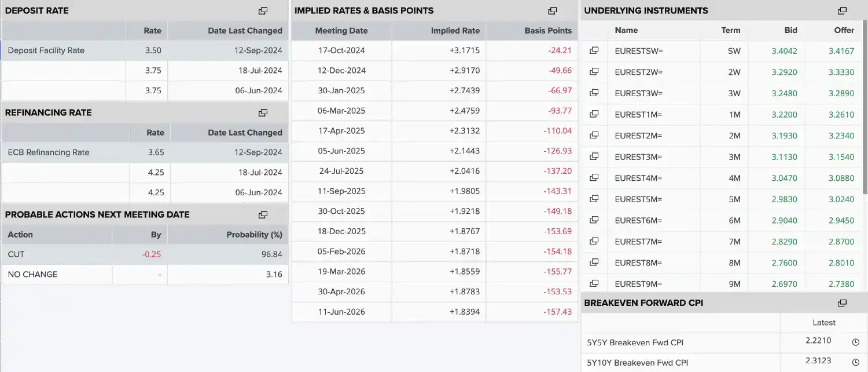Pop out Implied Rates & Basis Points panel
This screenshot has height=372, width=868.
point(552,10)
